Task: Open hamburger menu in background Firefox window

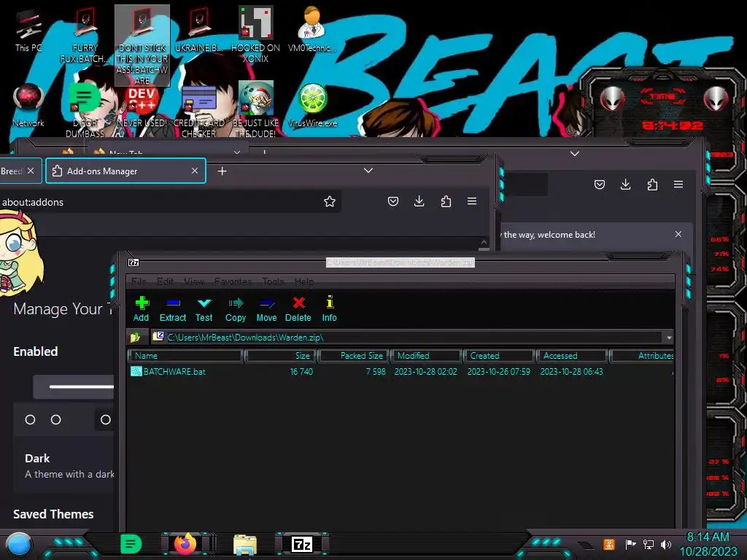Action: click(x=678, y=184)
